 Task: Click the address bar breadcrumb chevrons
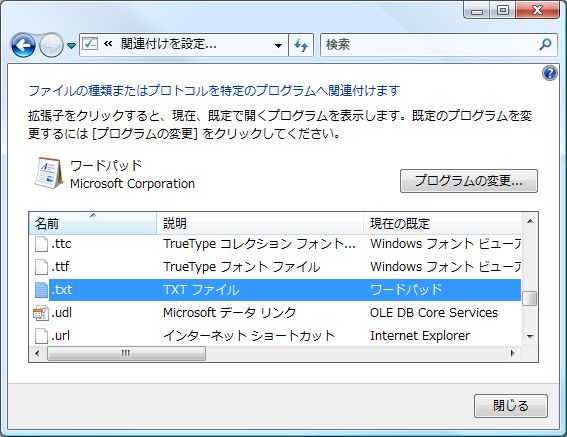108,44
